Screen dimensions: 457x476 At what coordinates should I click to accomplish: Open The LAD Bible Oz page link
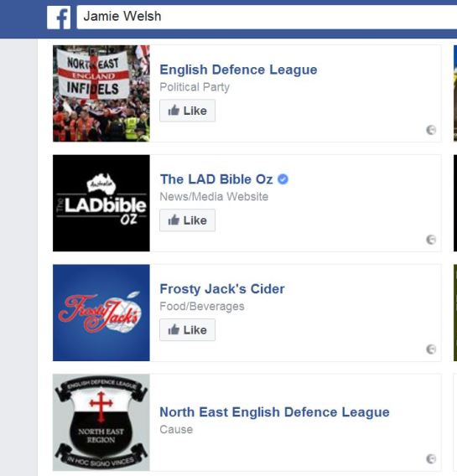coord(216,179)
